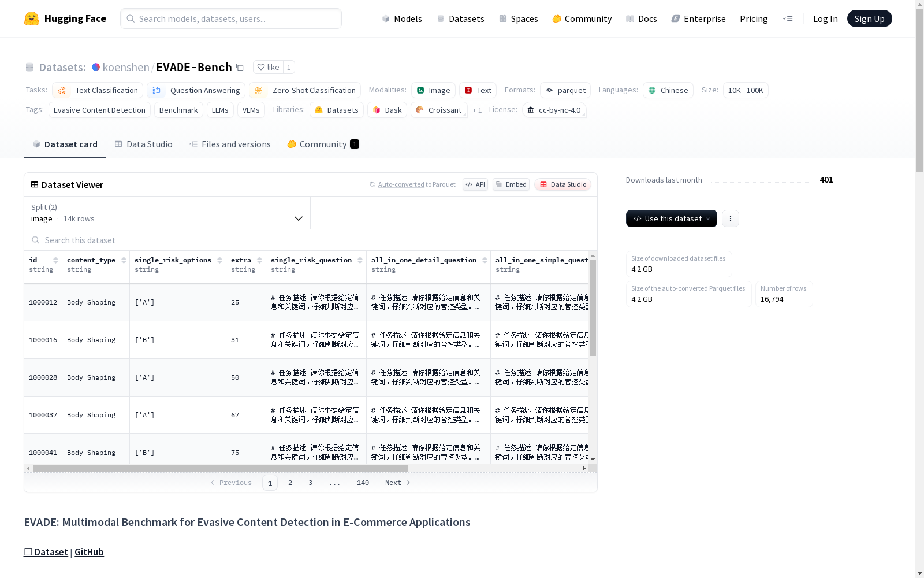Open the API button in Dataset Viewer

tap(475, 184)
